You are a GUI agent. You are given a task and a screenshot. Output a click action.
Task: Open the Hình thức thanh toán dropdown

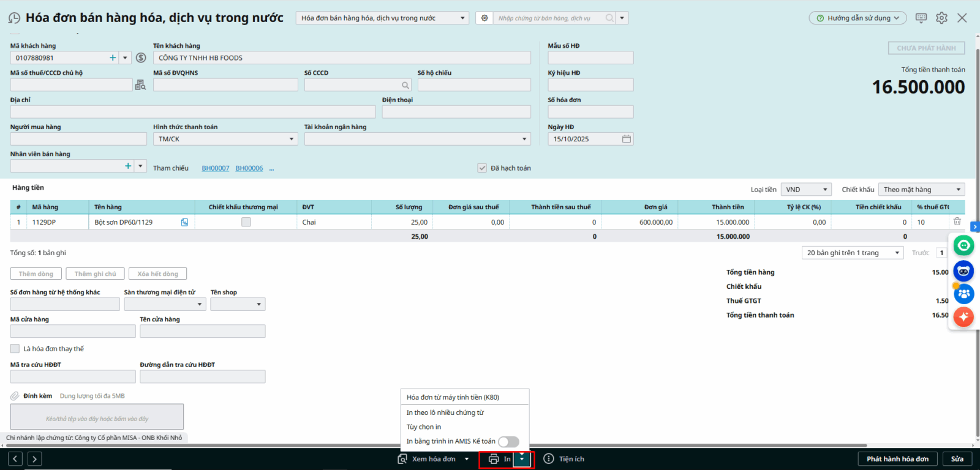pyautogui.click(x=225, y=140)
